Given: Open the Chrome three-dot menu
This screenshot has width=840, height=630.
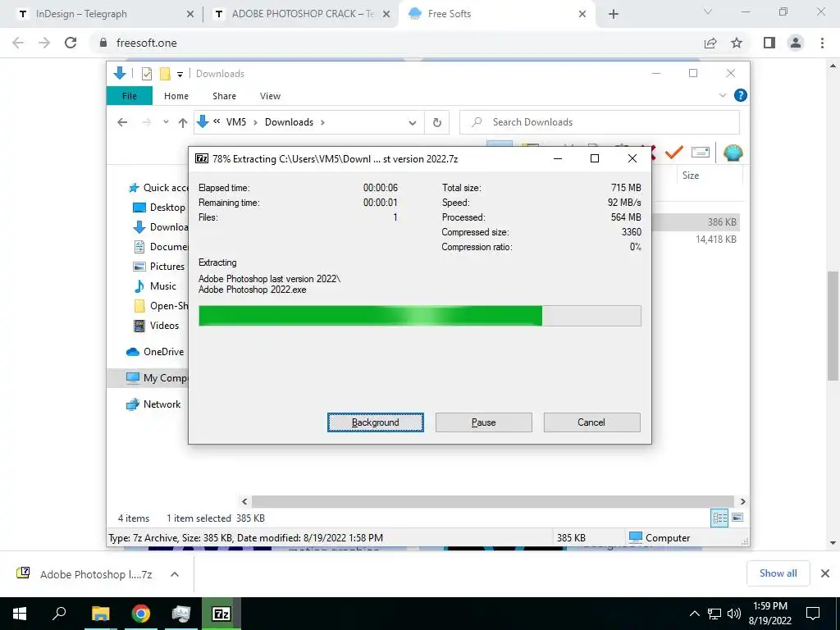Looking at the screenshot, I should pos(822,43).
